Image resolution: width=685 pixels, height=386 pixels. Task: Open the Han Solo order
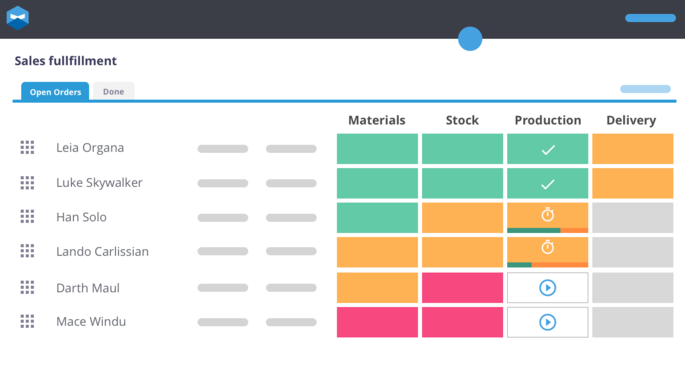click(x=81, y=217)
